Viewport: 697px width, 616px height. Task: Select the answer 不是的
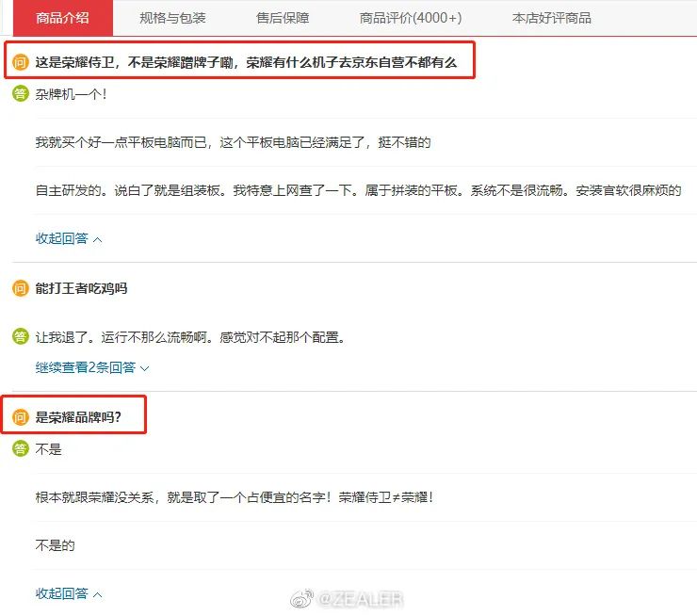pos(56,545)
